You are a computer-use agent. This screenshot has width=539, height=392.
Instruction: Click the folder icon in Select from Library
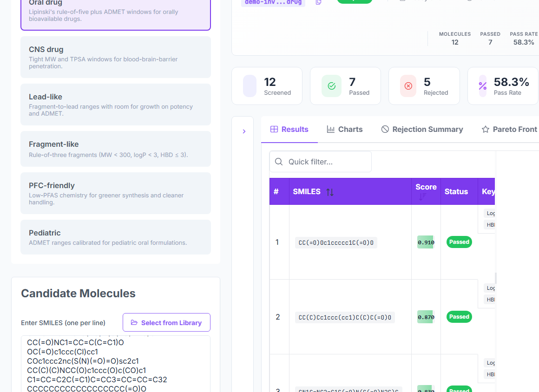[134, 323]
